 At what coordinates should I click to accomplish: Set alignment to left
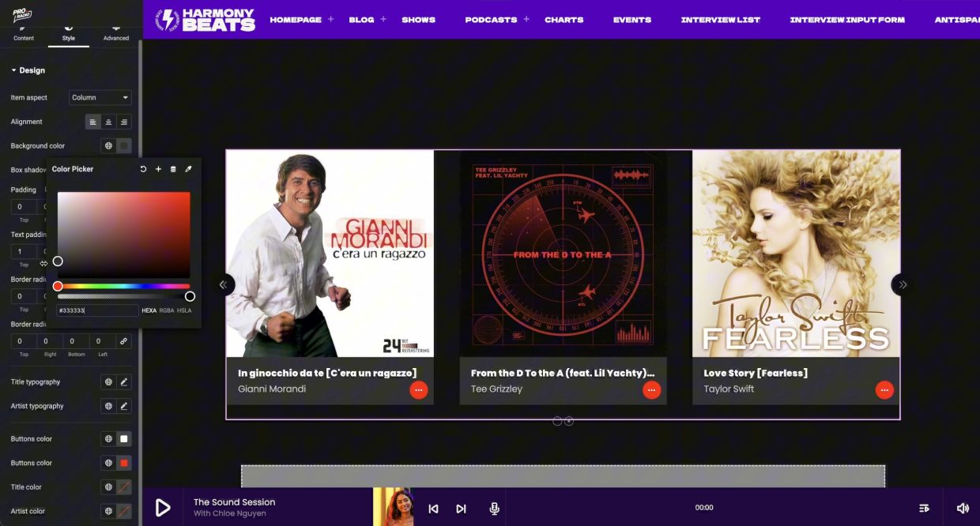pyautogui.click(x=92, y=122)
